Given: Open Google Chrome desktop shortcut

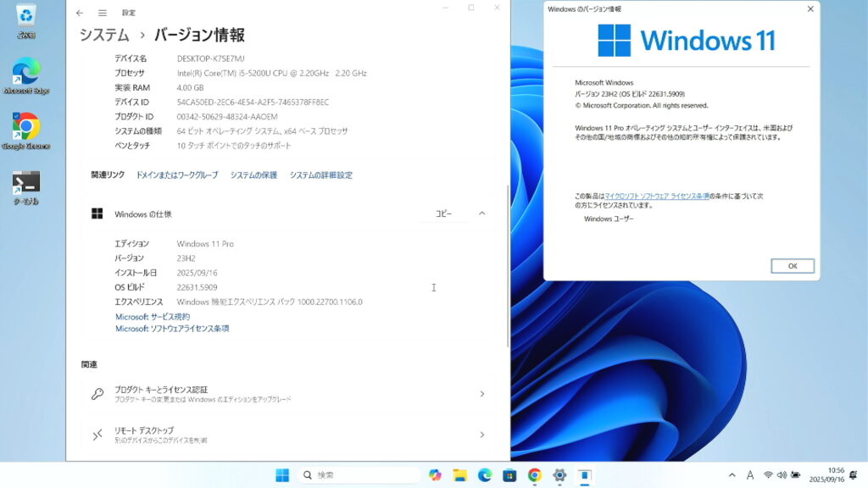Looking at the screenshot, I should point(25,129).
